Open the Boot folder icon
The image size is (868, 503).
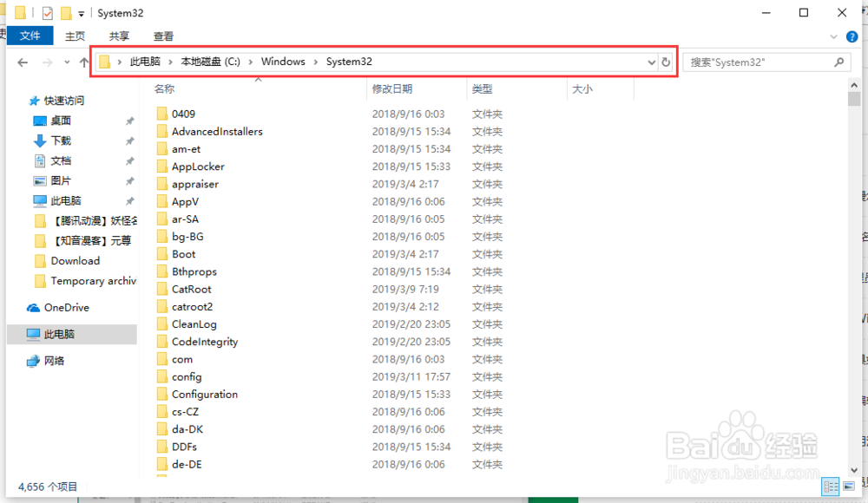tap(164, 253)
